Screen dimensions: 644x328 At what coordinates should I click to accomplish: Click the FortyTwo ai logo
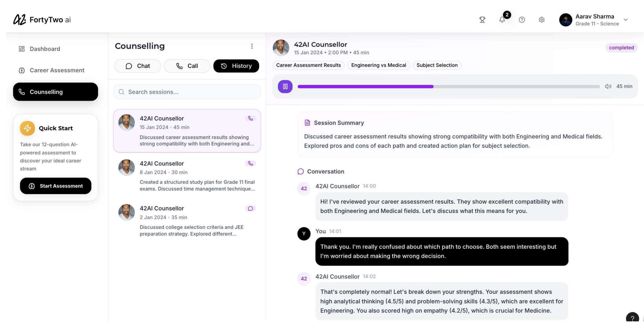tap(42, 20)
